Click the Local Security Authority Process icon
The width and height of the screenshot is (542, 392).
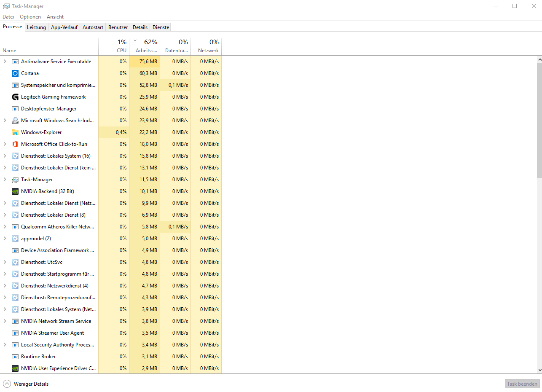click(x=15, y=345)
